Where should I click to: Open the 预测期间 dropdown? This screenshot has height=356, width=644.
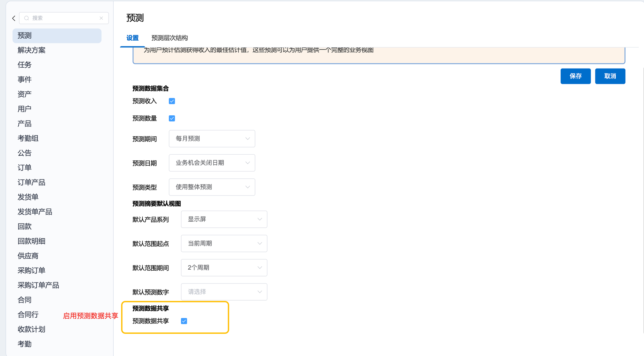212,139
